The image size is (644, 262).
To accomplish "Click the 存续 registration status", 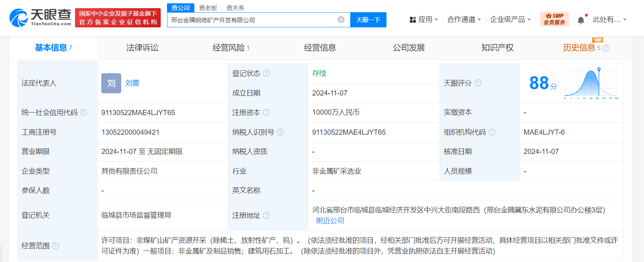I will (x=319, y=73).
